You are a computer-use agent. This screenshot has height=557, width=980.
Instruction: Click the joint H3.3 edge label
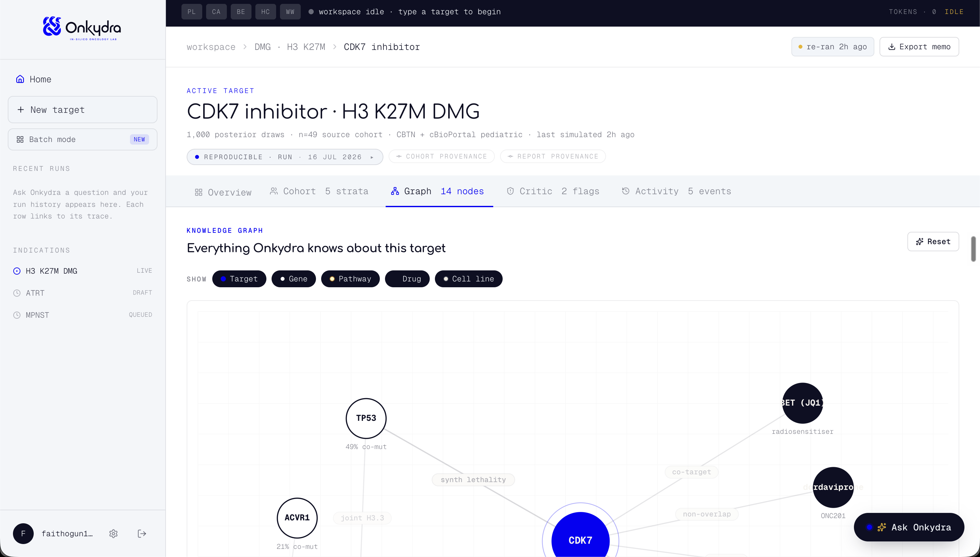[362, 518]
